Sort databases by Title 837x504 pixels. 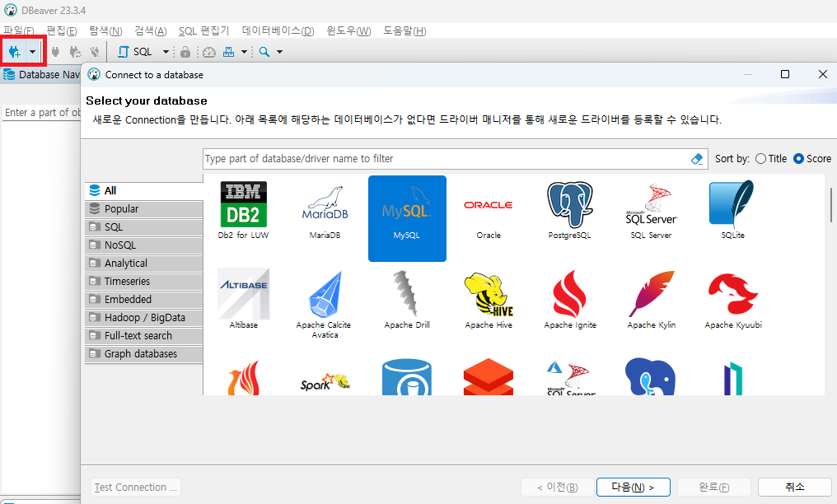click(771, 158)
